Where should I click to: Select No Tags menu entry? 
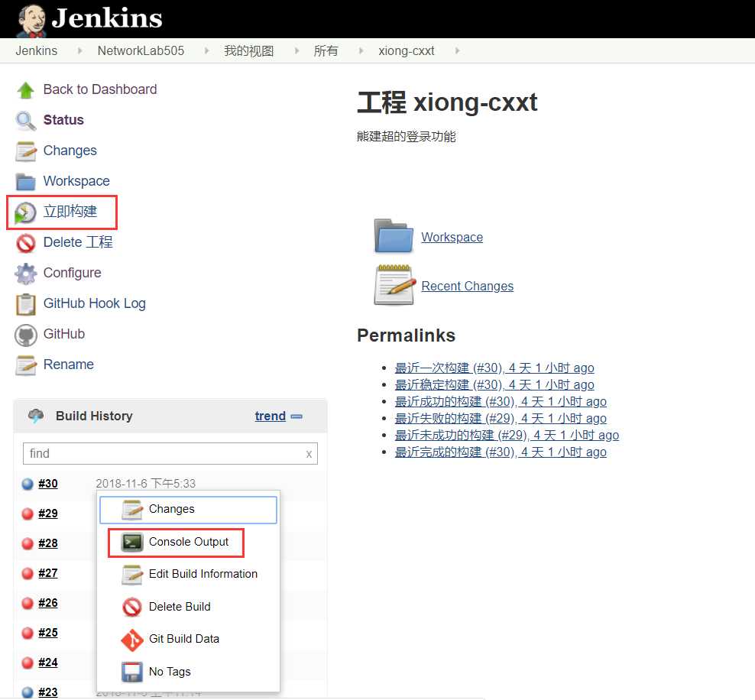pos(188,672)
